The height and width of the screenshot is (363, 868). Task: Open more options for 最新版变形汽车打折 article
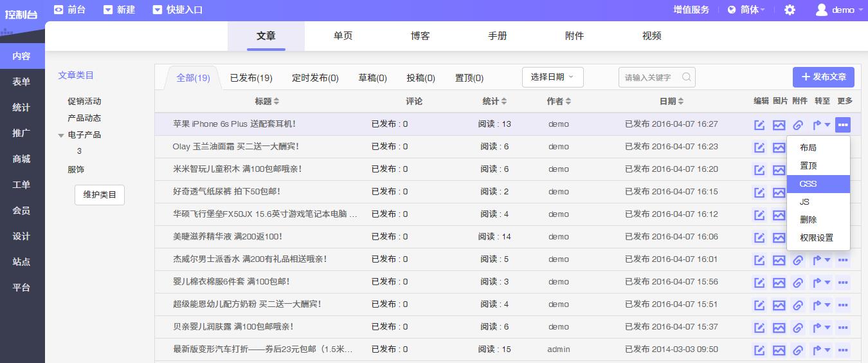[843, 350]
